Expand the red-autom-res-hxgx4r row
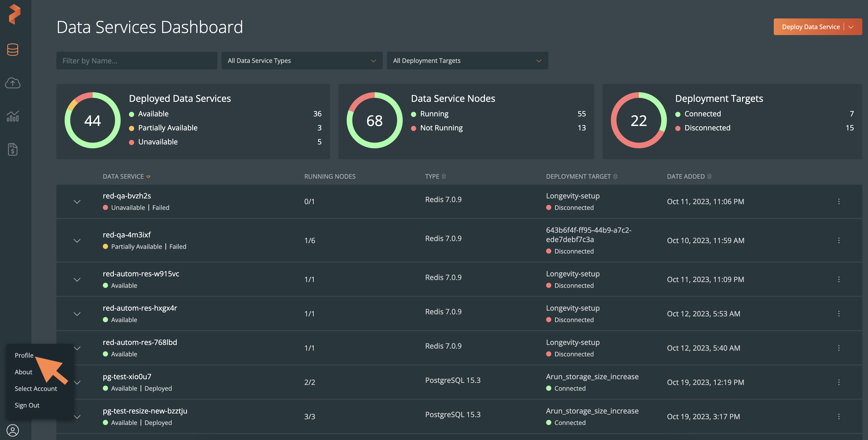The height and width of the screenshot is (440, 868). [77, 314]
